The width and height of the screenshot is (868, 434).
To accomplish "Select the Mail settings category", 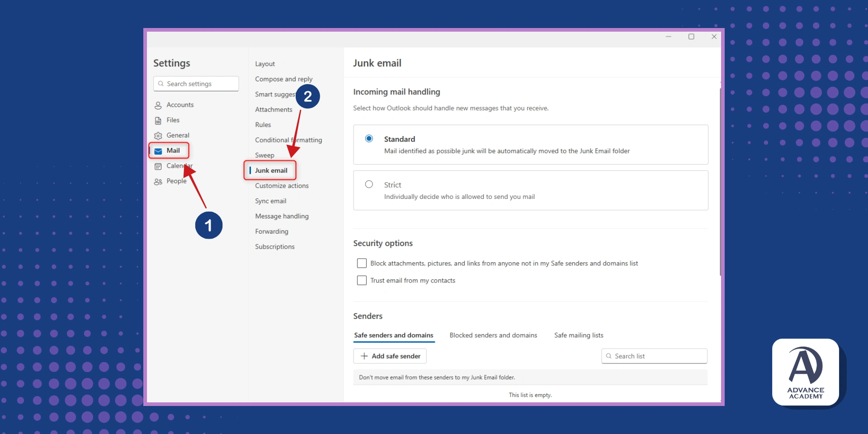I will [169, 151].
